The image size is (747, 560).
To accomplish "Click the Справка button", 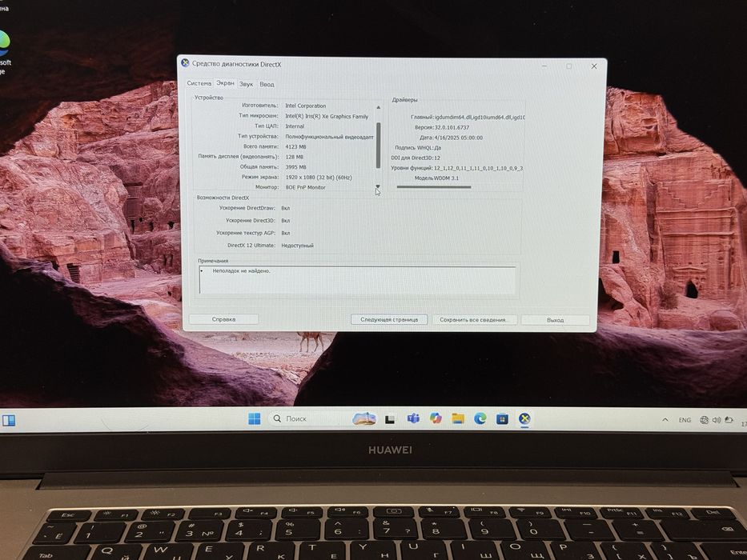I will [x=223, y=319].
